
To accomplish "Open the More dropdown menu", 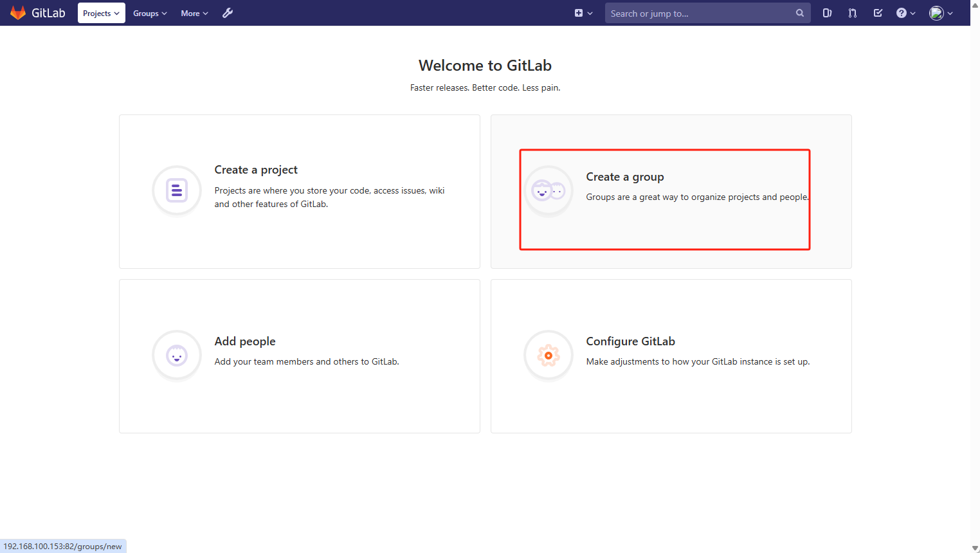I will pyautogui.click(x=194, y=13).
